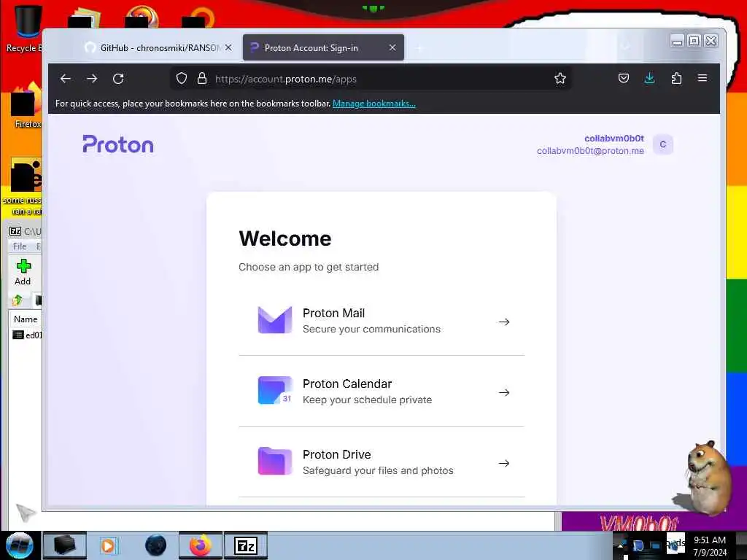
Task: Open Proton Drive safeguard your files
Action: (382, 462)
